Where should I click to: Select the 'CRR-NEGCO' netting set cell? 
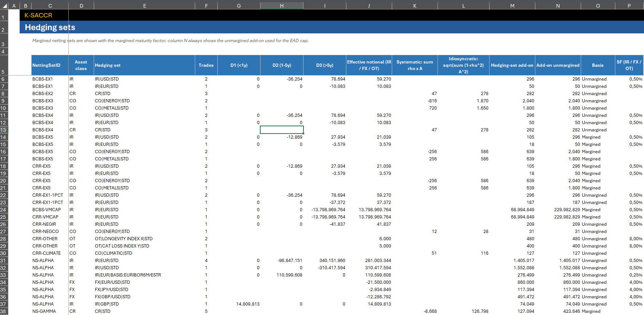pyautogui.click(x=50, y=232)
